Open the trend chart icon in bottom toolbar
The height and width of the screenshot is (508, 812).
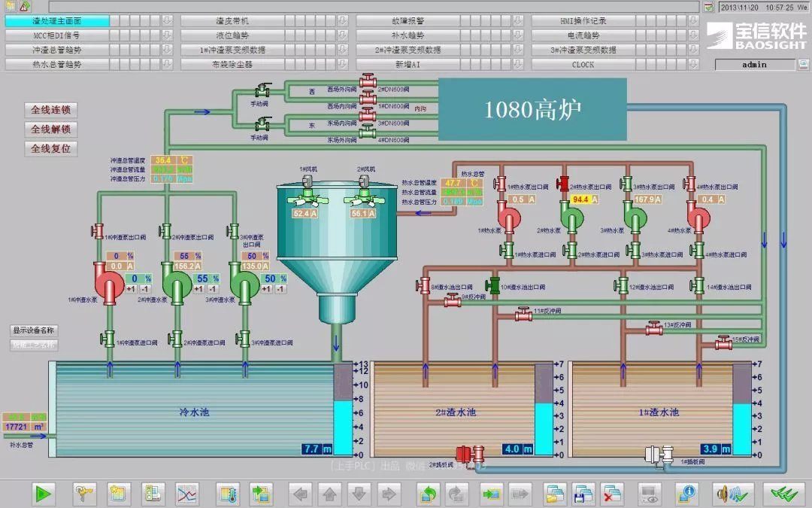point(186,494)
